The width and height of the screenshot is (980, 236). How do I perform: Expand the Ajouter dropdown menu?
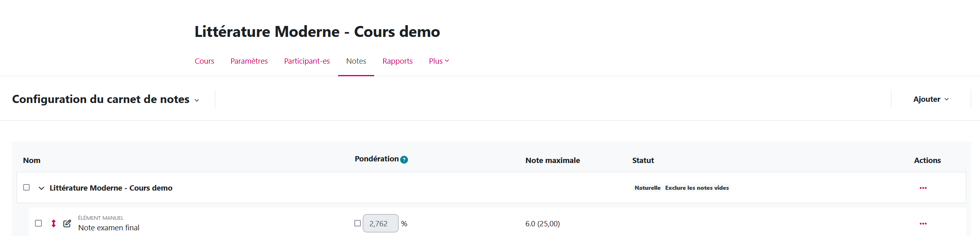(x=930, y=99)
